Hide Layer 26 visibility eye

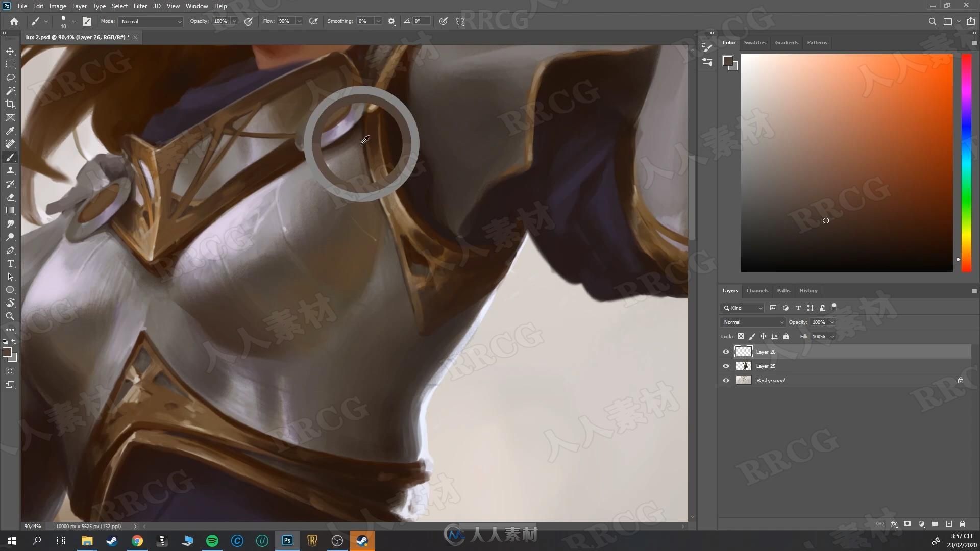click(x=726, y=352)
